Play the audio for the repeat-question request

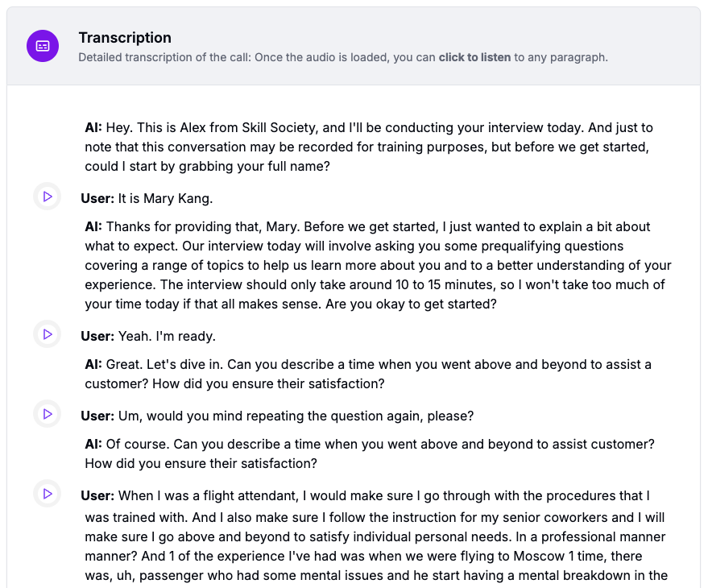(x=47, y=414)
